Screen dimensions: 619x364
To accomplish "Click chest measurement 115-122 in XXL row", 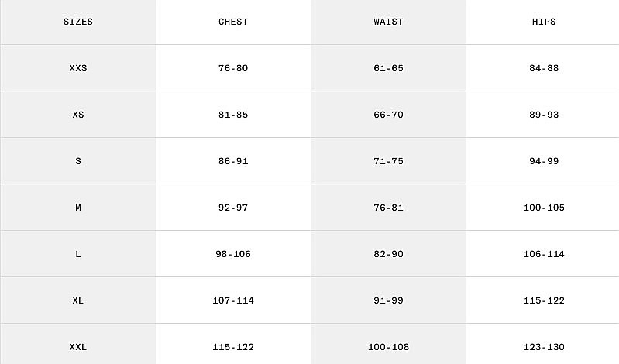I will (x=233, y=347).
